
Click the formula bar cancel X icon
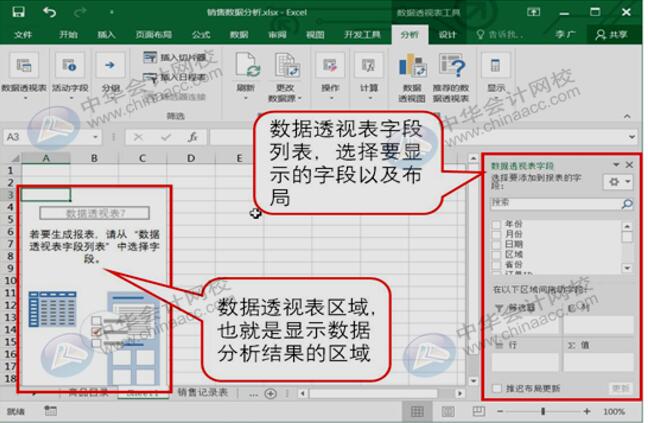point(138,137)
